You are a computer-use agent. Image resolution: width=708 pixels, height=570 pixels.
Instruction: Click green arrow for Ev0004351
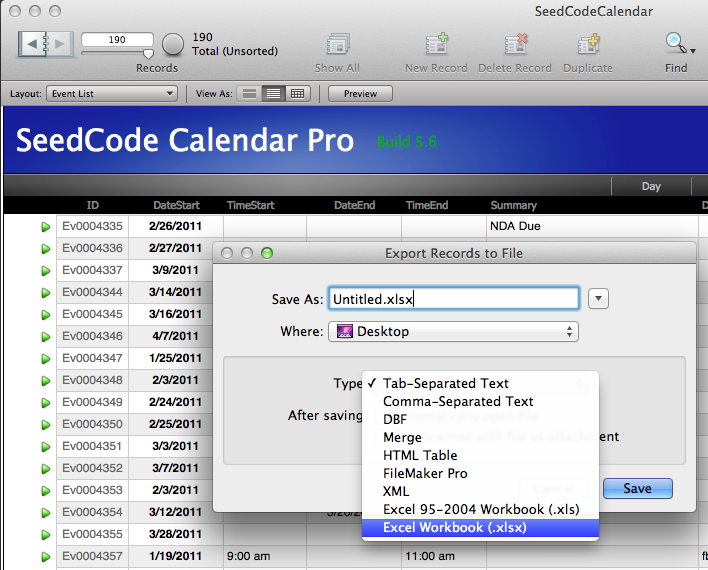[46, 447]
